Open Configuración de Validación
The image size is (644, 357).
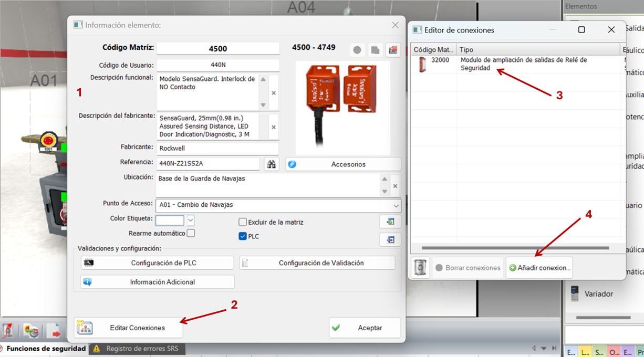pyautogui.click(x=317, y=263)
